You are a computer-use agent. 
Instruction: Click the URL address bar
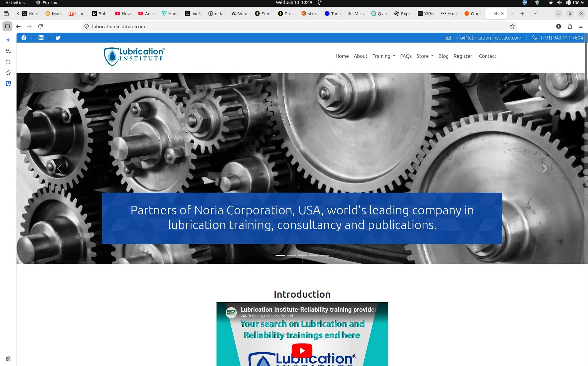pyautogui.click(x=299, y=26)
